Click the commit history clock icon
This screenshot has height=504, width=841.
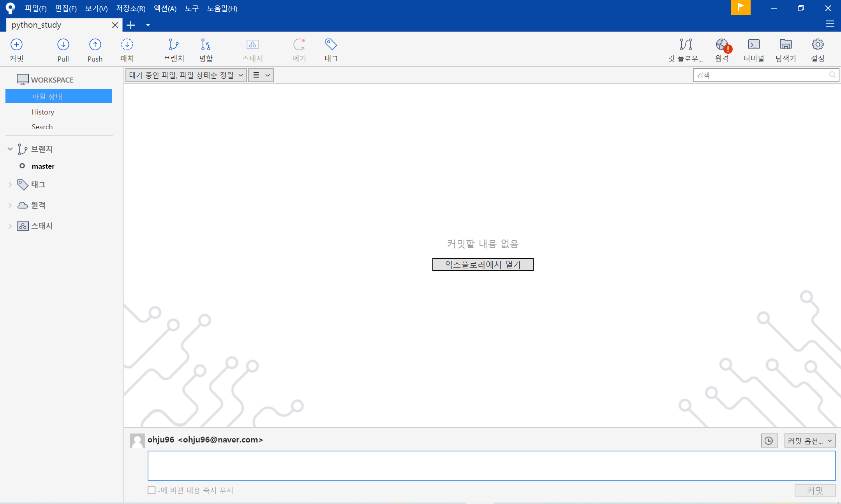[x=769, y=441]
